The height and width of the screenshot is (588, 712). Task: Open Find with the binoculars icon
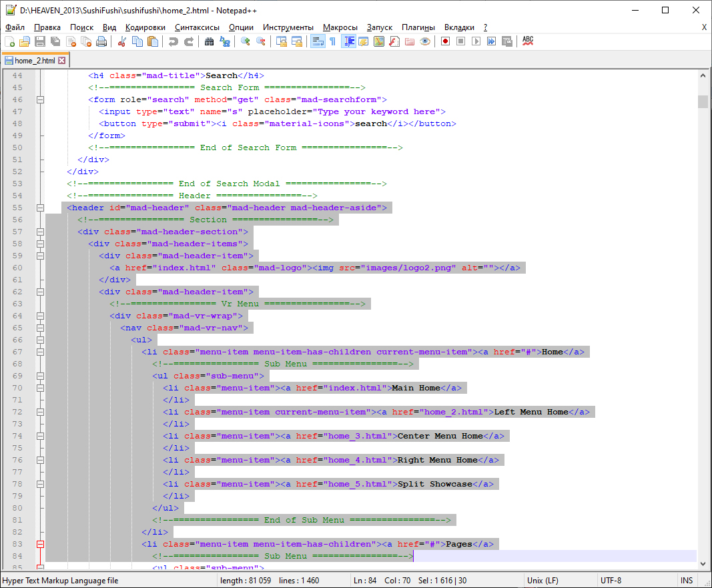tap(210, 41)
